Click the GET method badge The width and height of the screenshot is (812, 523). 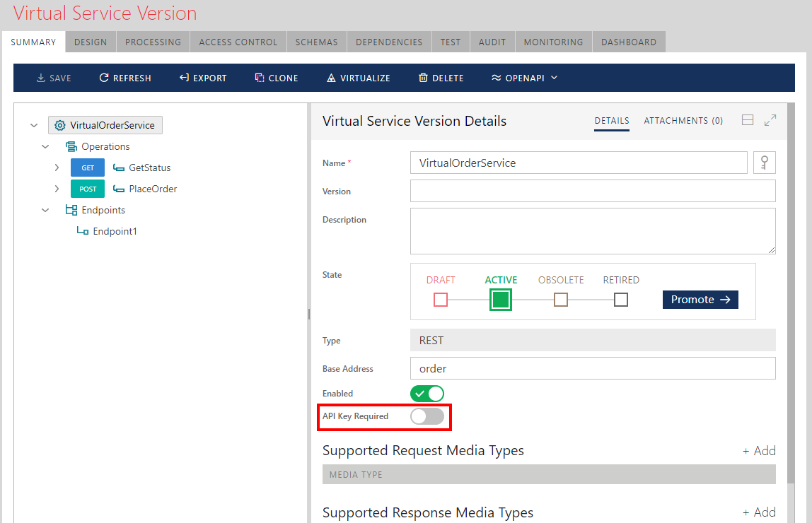[88, 168]
